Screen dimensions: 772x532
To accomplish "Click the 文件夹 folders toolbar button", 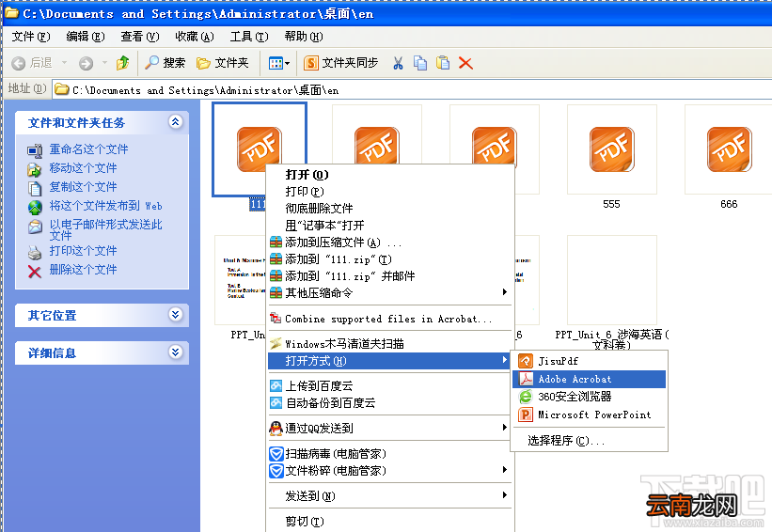I will pos(222,63).
